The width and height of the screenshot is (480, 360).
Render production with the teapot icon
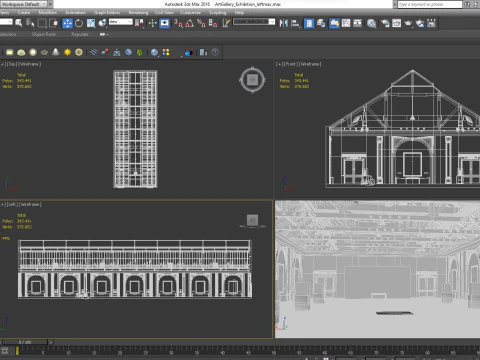click(x=408, y=23)
